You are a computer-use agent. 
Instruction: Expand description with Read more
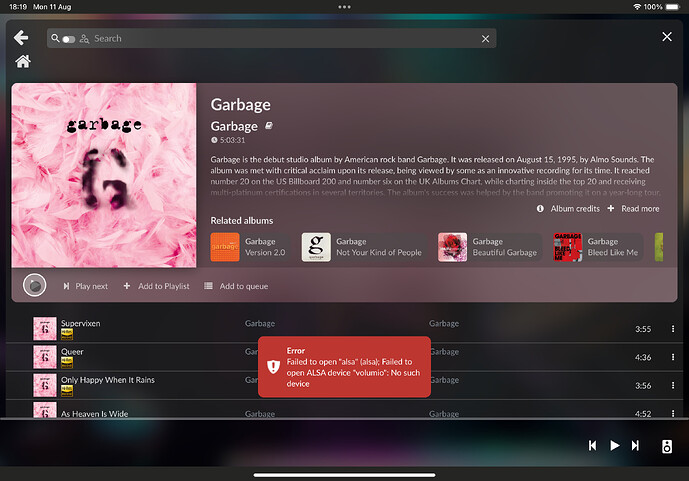(x=640, y=209)
